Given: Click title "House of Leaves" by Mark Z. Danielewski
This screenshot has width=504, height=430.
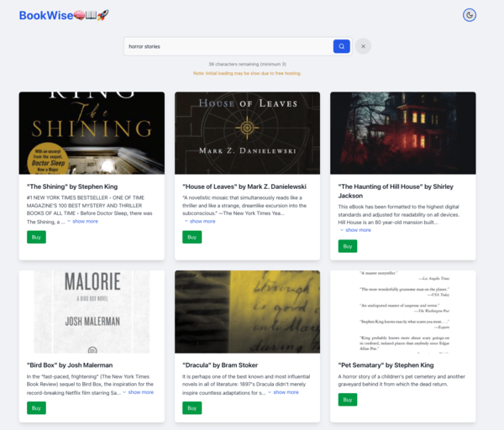Looking at the screenshot, I should pyautogui.click(x=244, y=186).
